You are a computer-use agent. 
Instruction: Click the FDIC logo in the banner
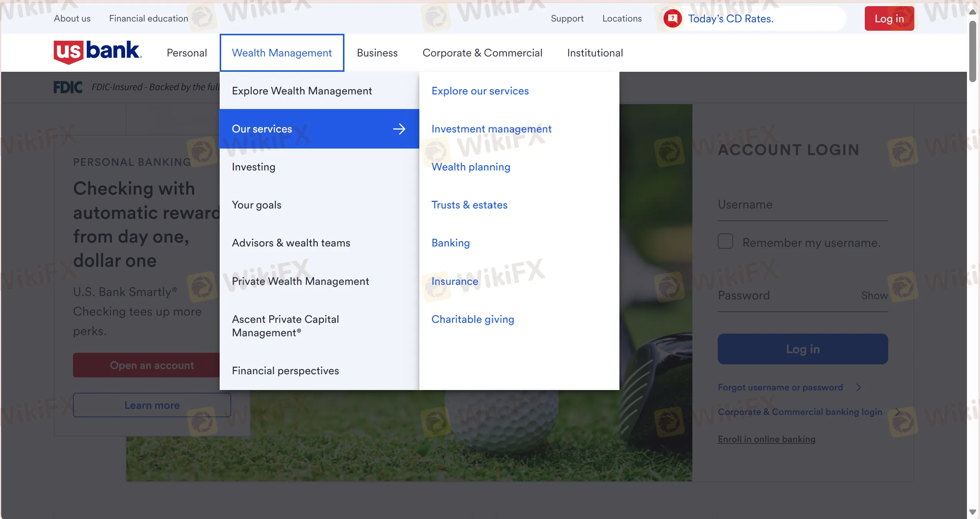[x=68, y=87]
